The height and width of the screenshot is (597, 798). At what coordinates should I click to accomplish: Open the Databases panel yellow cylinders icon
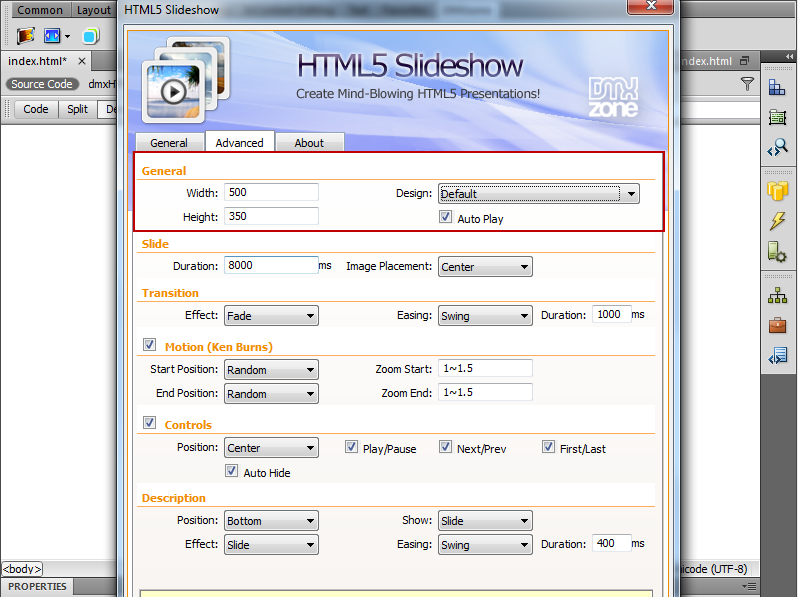(x=777, y=191)
